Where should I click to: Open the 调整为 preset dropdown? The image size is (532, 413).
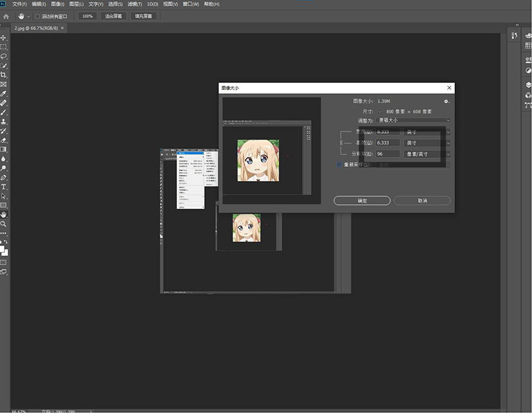[414, 120]
